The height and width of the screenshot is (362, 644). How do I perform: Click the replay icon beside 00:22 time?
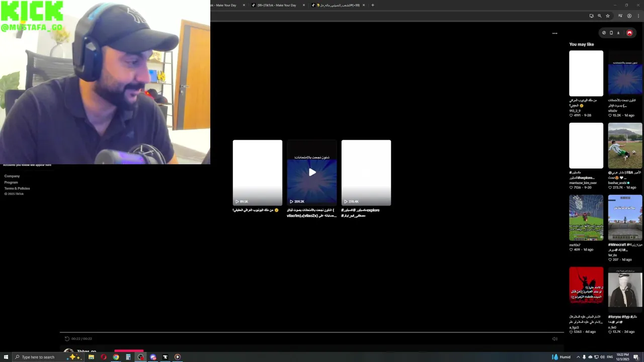point(67,338)
